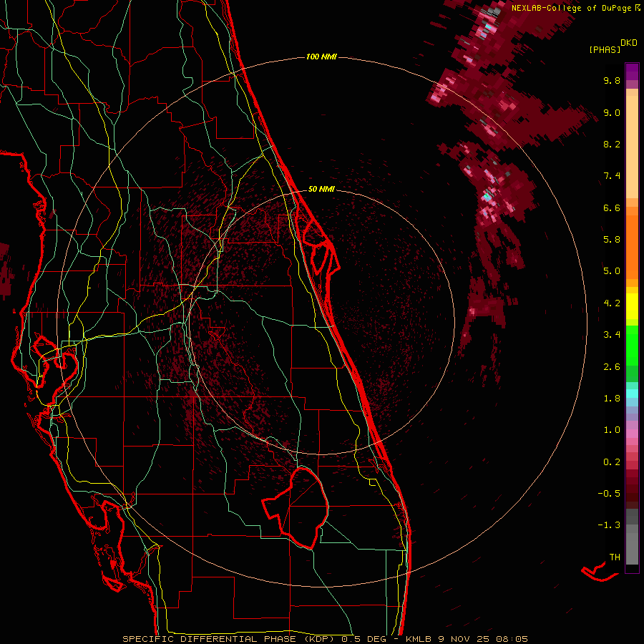Click the 50 NMI range ring label
The width and height of the screenshot is (644, 644).
321,189
